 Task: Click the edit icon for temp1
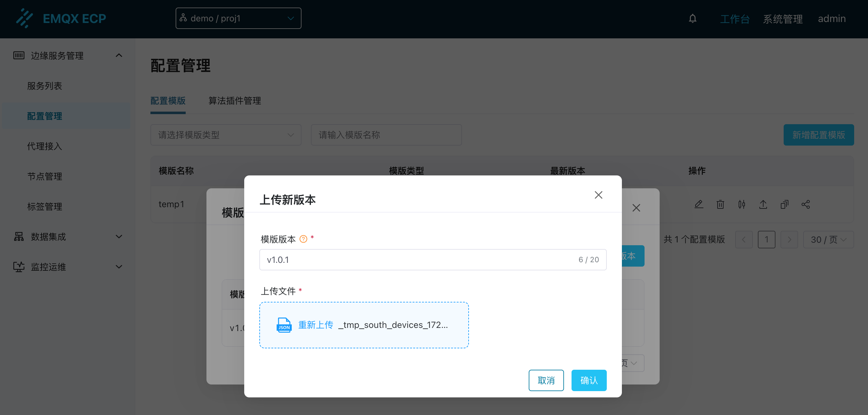699,204
